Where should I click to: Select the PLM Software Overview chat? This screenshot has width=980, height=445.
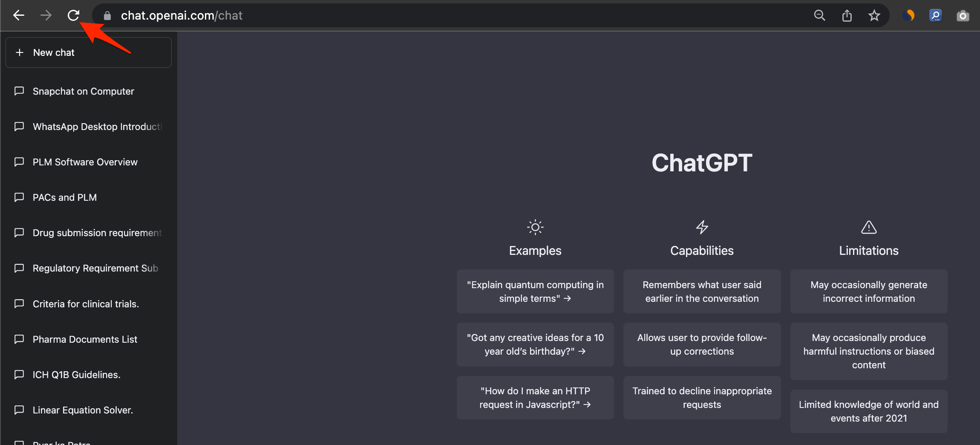[x=85, y=162]
